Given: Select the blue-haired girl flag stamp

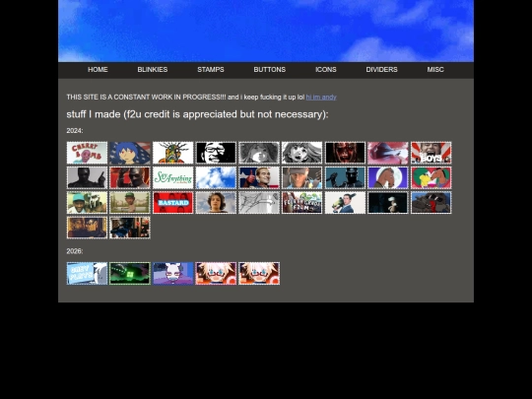Looking at the screenshot, I should click(x=130, y=153).
